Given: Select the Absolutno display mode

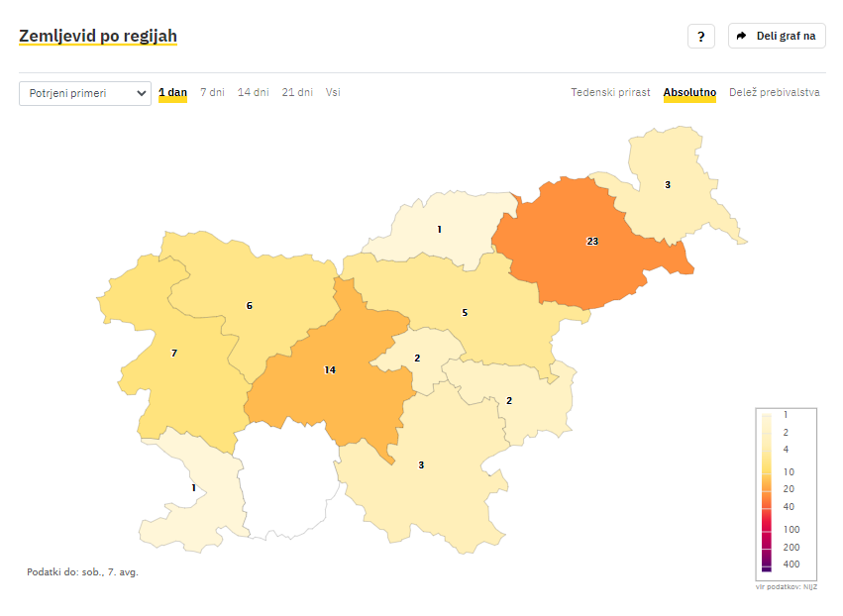Looking at the screenshot, I should click(x=689, y=92).
